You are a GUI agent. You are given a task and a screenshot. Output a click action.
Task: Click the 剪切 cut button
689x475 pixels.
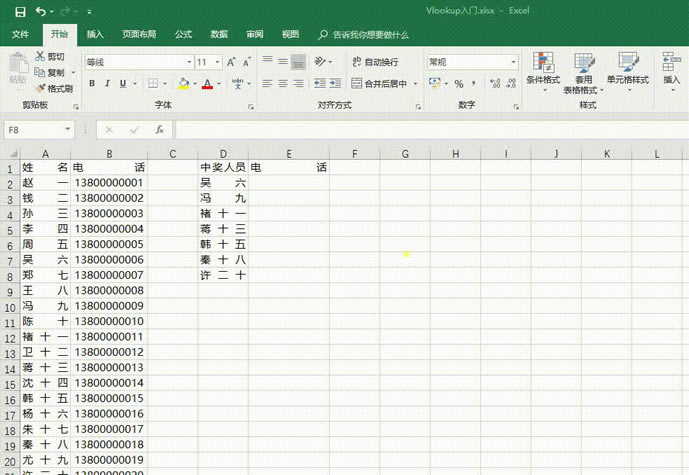point(50,56)
